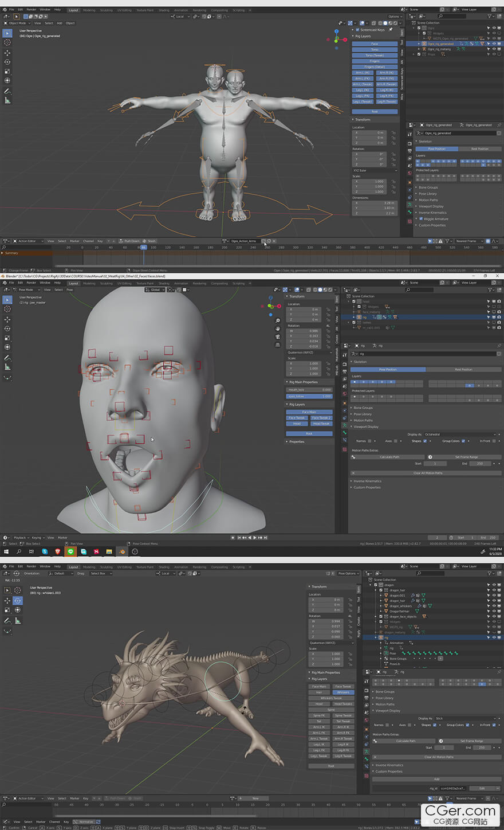
Task: Toggle Group Colors checkbox in middle window
Action: (463, 441)
